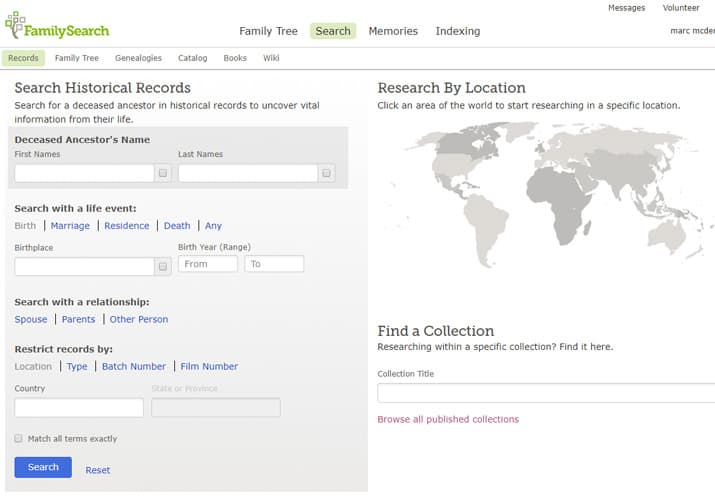Select the Any life event

click(213, 226)
